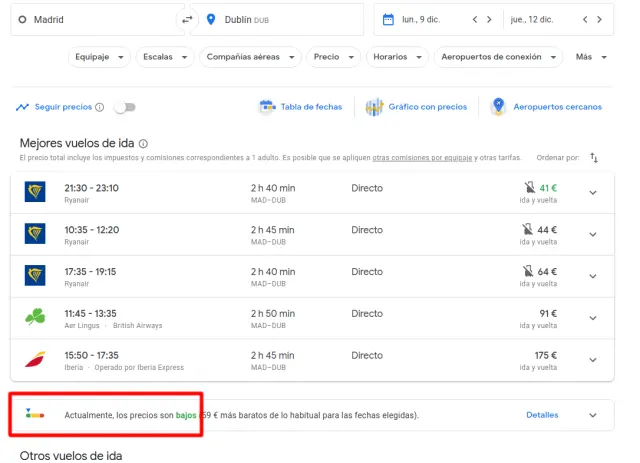Click the swap origin and destination icon

(186, 19)
